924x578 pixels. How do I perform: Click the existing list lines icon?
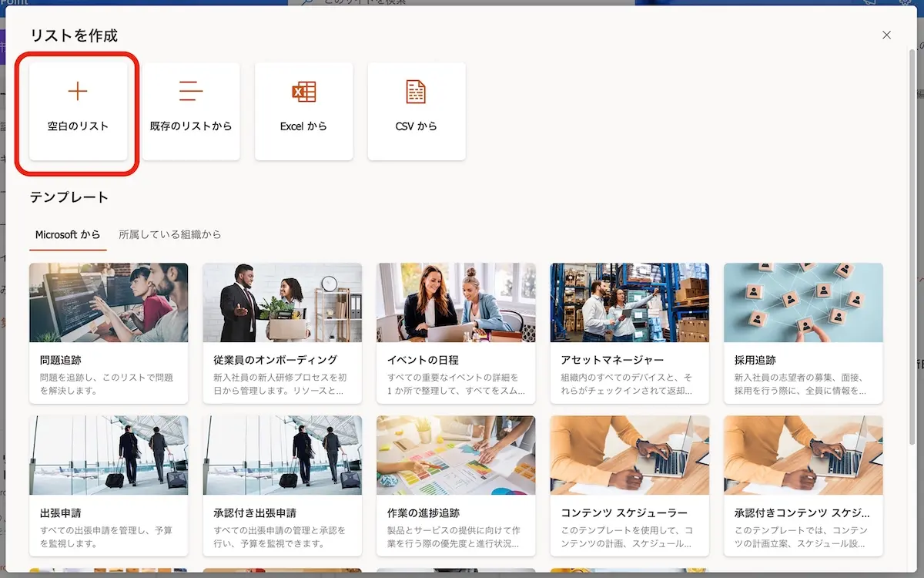point(191,91)
